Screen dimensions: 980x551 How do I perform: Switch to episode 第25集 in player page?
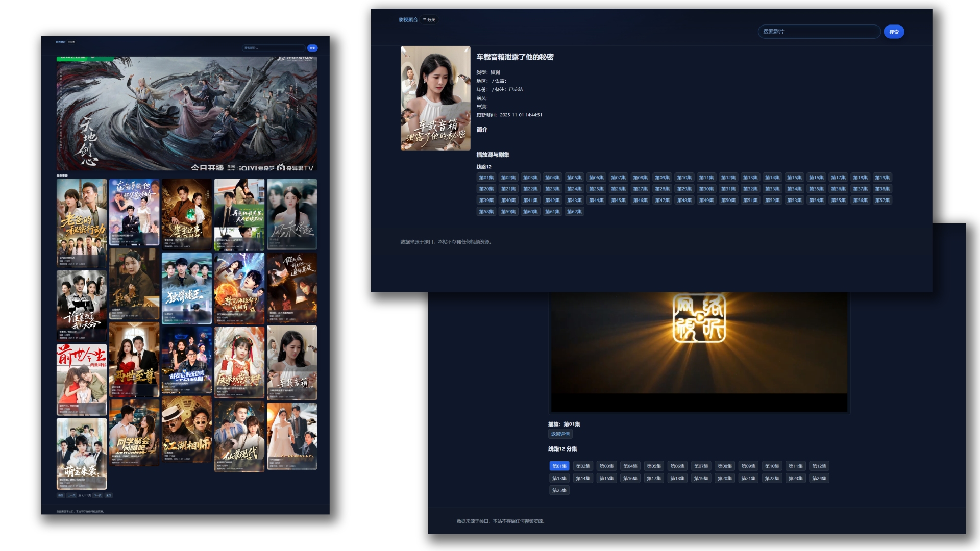559,491
